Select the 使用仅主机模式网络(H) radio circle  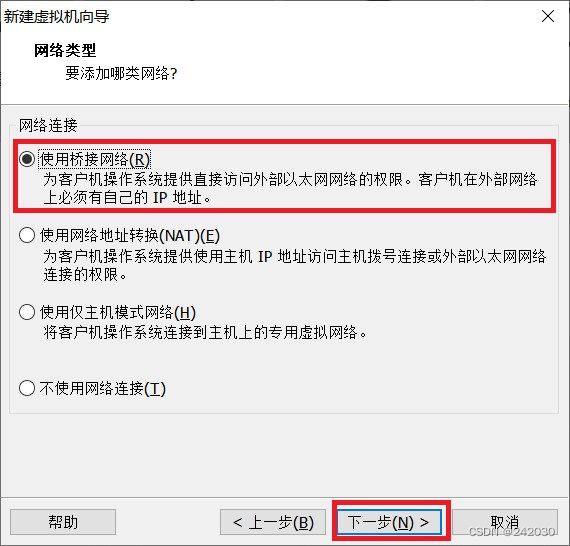[27, 312]
